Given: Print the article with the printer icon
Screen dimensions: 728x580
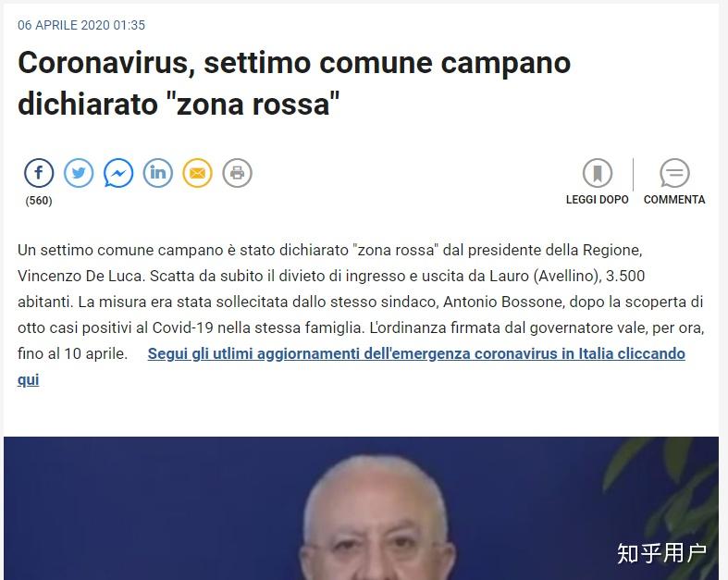Looking at the screenshot, I should pyautogui.click(x=237, y=173).
